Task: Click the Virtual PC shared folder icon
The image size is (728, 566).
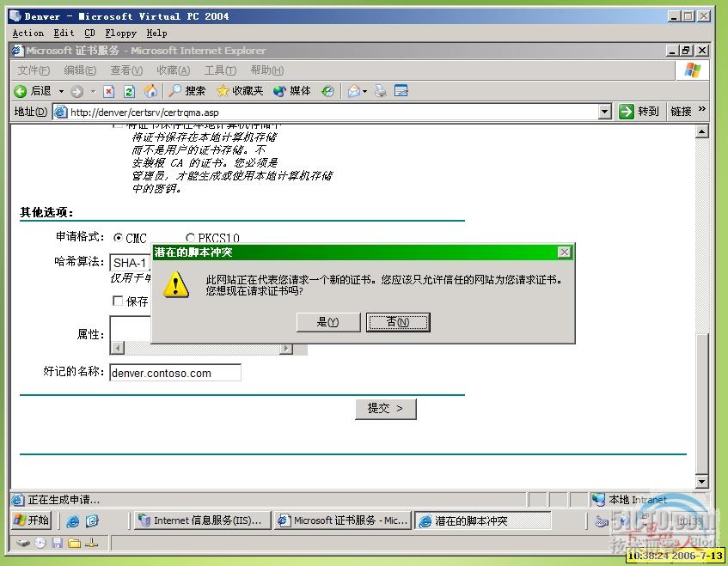Action: (x=74, y=543)
